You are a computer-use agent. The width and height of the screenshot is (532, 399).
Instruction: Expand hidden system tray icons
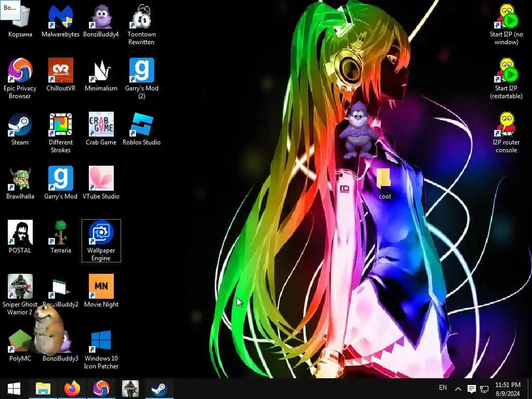coord(458,389)
